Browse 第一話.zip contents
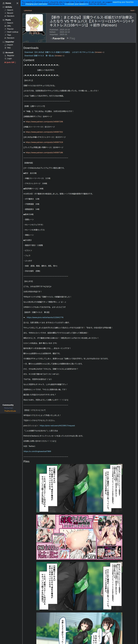Viewport: 138px width, 644px height. [59, 56]
